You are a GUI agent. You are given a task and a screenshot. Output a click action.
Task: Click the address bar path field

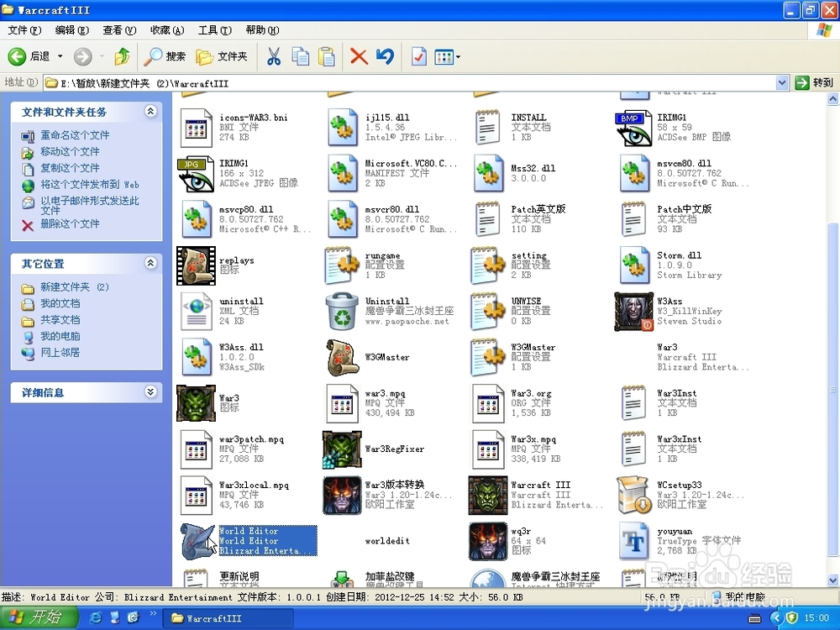pos(410,83)
